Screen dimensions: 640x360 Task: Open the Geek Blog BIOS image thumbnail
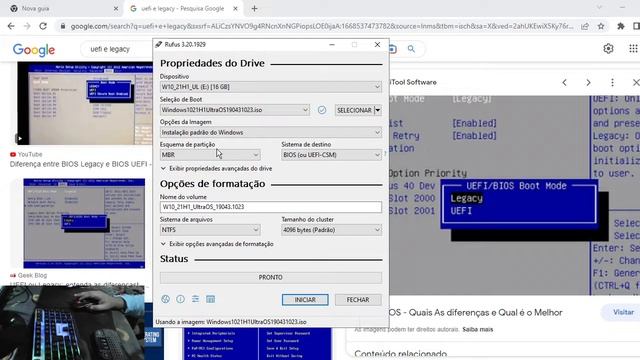coord(84,223)
